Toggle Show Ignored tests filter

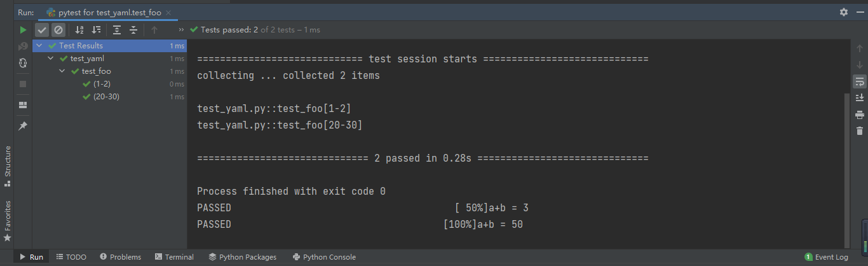(x=58, y=30)
